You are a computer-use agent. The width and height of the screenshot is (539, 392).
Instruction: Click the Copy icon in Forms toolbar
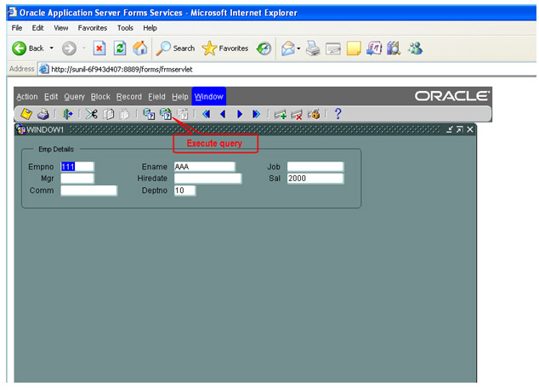[x=109, y=114]
